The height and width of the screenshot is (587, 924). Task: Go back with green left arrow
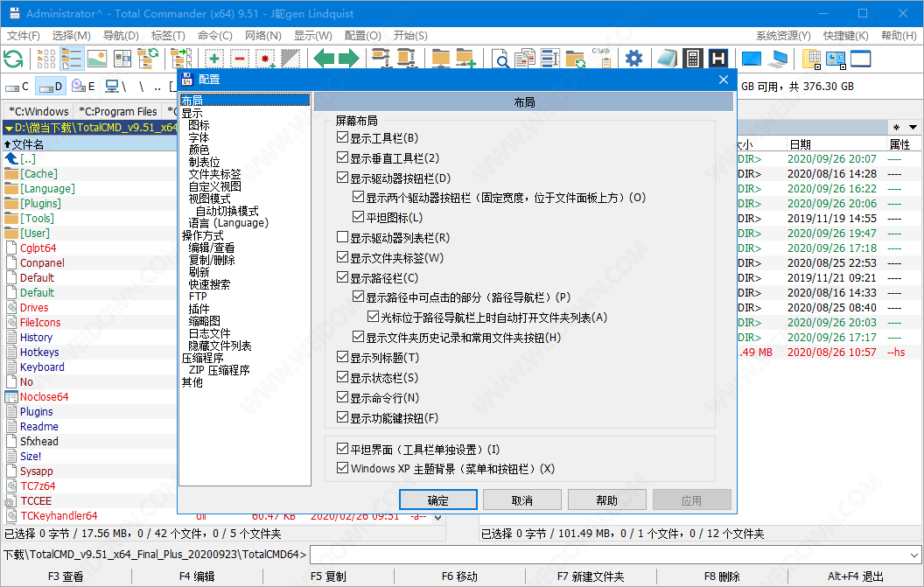324,59
